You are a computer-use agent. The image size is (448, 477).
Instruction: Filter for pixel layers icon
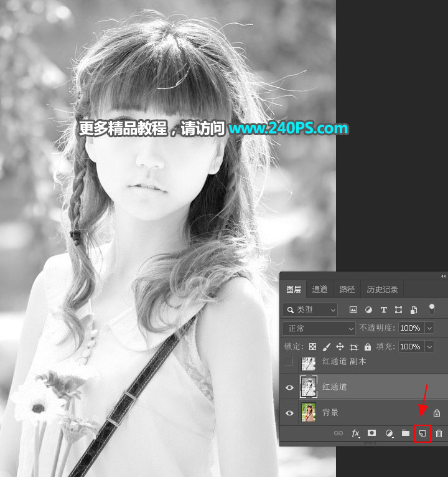353,310
